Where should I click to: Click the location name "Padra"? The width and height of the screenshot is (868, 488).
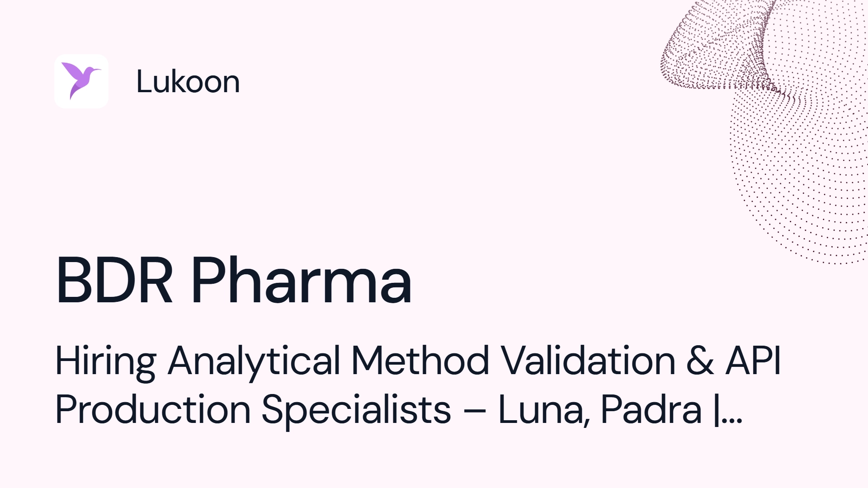point(651,409)
